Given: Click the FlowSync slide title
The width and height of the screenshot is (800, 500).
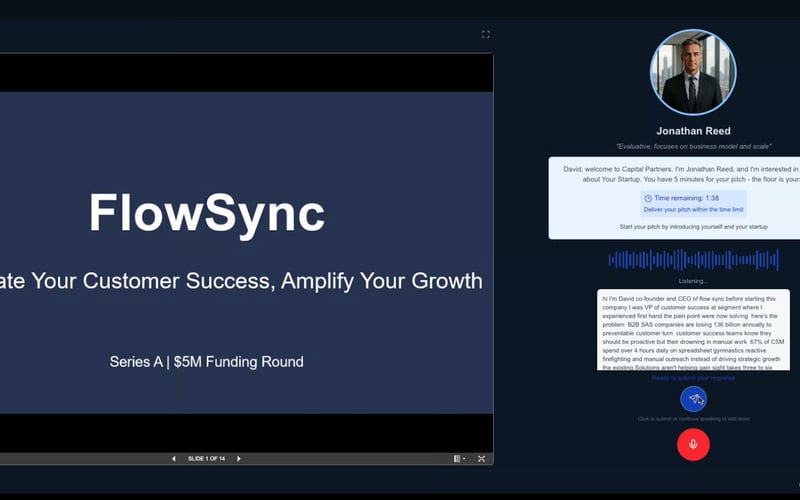Looking at the screenshot, I should tap(207, 213).
